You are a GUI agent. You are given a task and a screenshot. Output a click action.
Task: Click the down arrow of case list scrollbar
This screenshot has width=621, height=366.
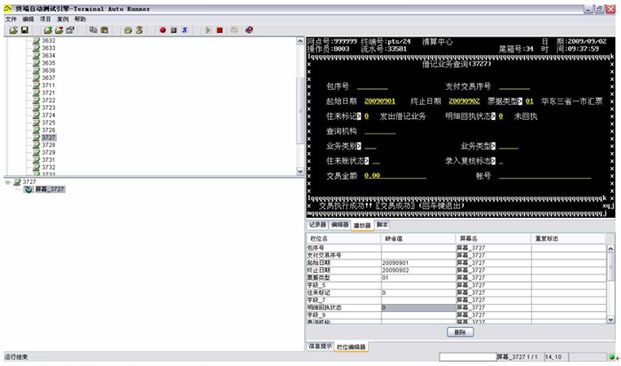pos(300,171)
